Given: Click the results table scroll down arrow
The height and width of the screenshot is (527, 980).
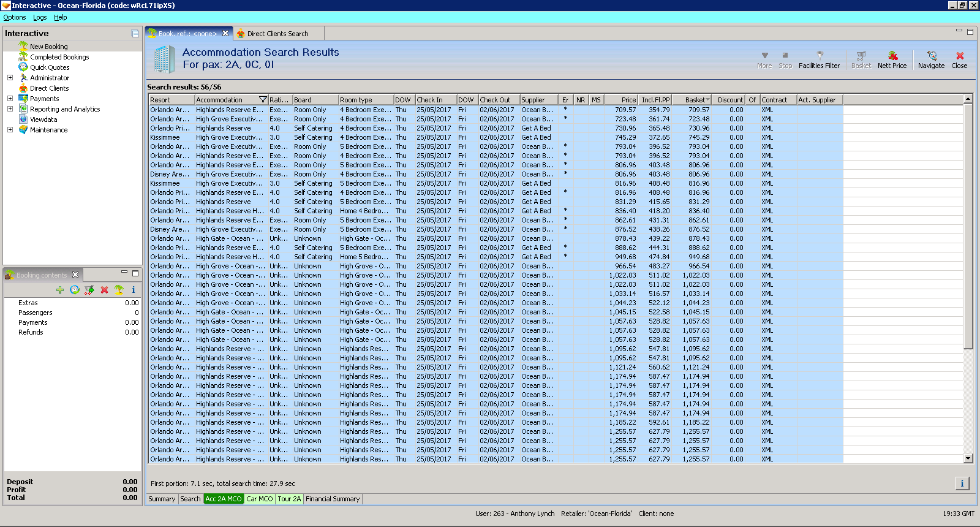Looking at the screenshot, I should (x=968, y=458).
